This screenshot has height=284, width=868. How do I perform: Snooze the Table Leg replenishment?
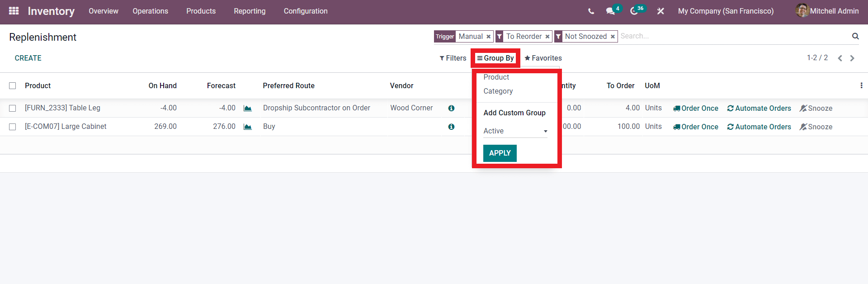click(x=816, y=108)
